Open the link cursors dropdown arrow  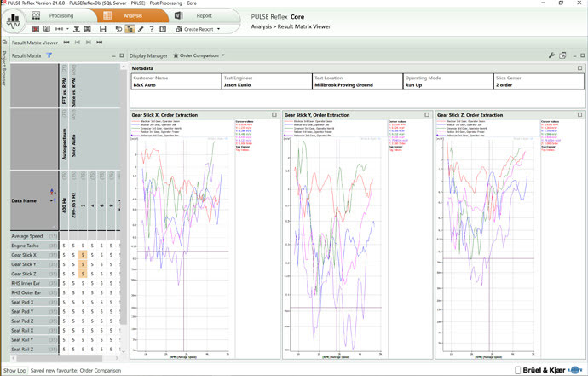point(67,29)
